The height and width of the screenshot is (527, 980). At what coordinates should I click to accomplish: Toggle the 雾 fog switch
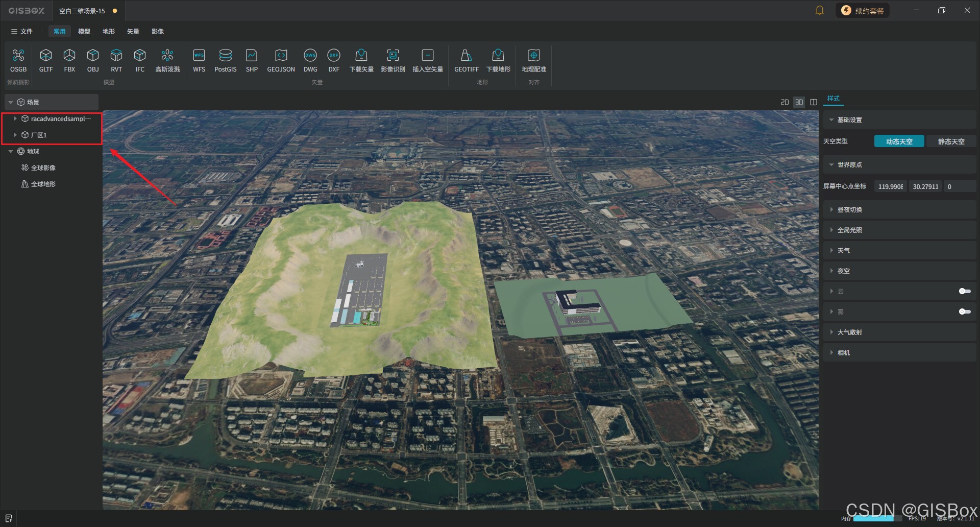point(964,312)
